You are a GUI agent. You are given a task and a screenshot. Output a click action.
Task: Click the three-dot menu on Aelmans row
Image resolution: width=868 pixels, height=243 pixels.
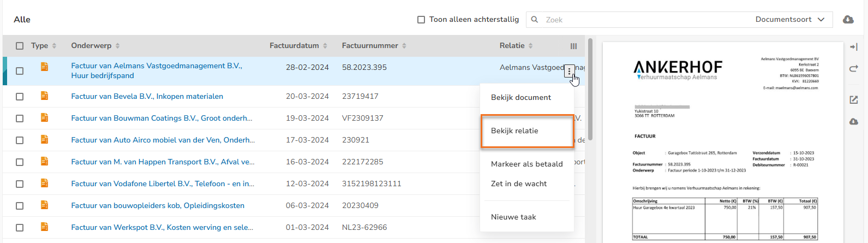click(x=569, y=71)
